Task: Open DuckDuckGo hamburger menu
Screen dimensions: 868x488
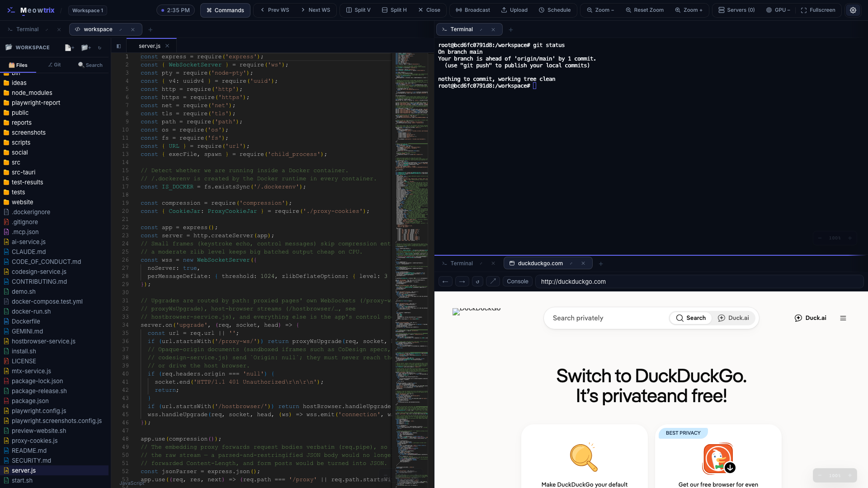Action: [843, 318]
